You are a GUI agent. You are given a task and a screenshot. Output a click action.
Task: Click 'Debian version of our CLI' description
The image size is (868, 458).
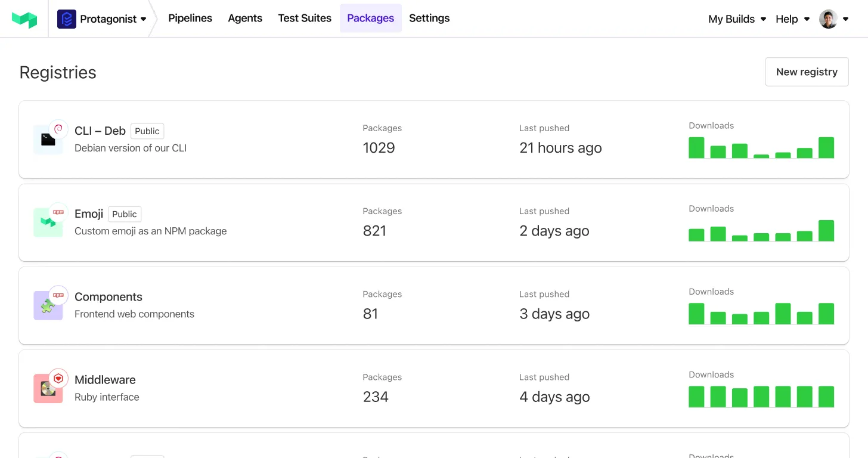point(131,148)
